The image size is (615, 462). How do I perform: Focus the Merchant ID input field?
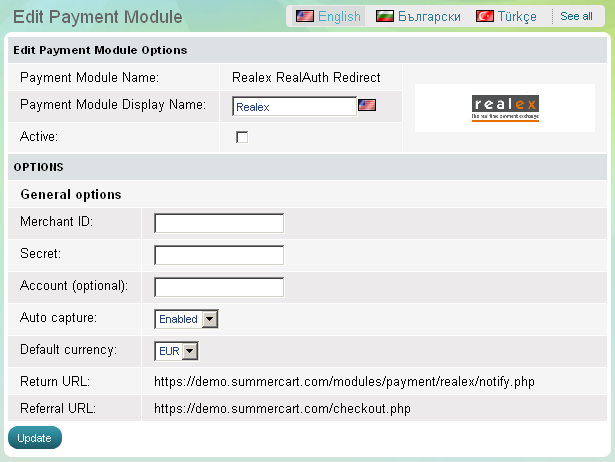pyautogui.click(x=219, y=223)
